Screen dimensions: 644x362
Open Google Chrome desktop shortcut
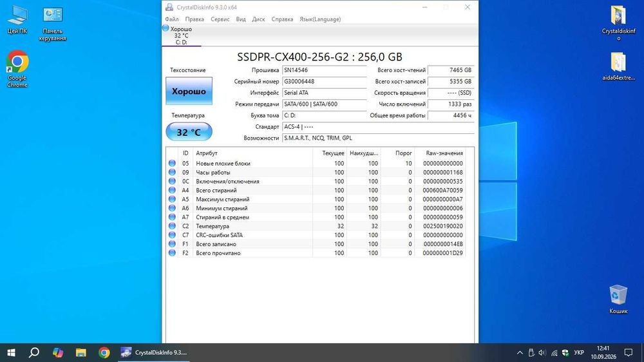pyautogui.click(x=17, y=70)
